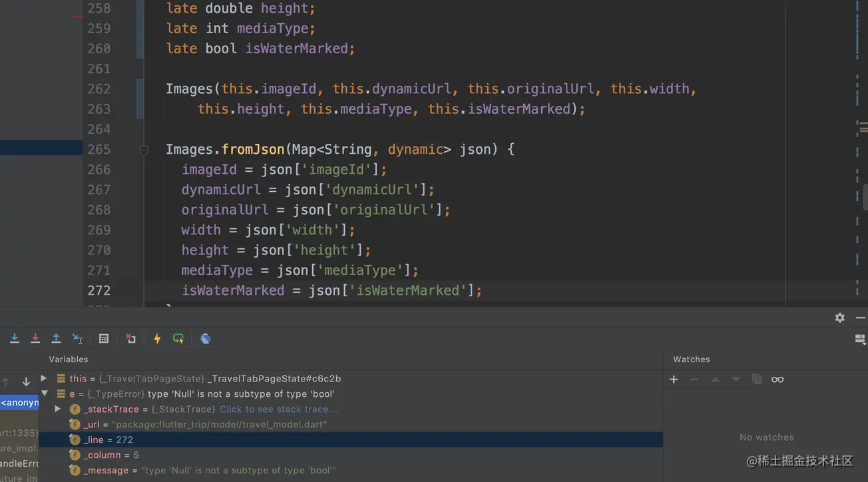Screen dimensions: 868x482
Task: Click the Drop Frame red-x icon
Action: tap(131, 339)
